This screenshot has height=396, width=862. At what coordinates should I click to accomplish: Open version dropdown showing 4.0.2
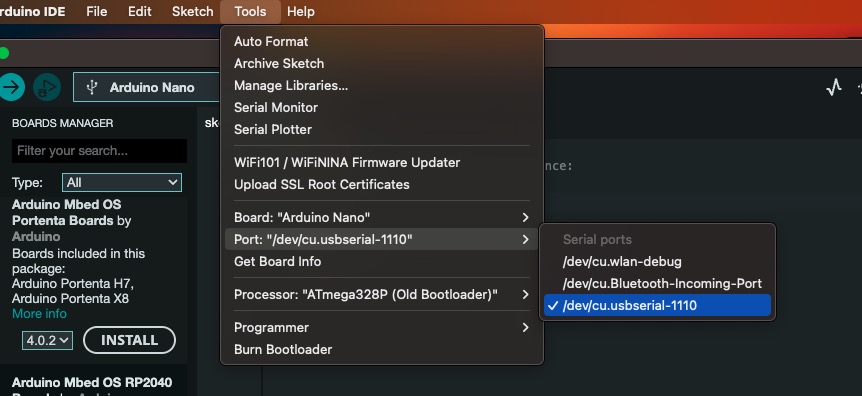[47, 340]
